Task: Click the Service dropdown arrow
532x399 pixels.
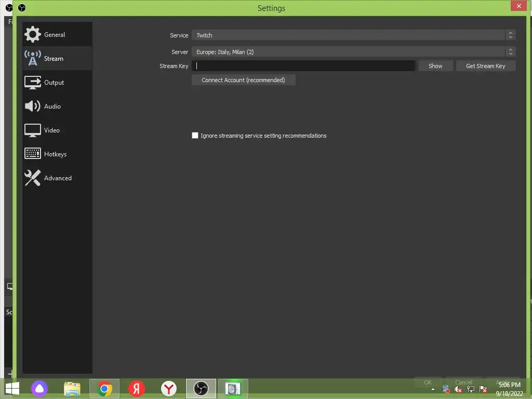Action: [x=510, y=35]
